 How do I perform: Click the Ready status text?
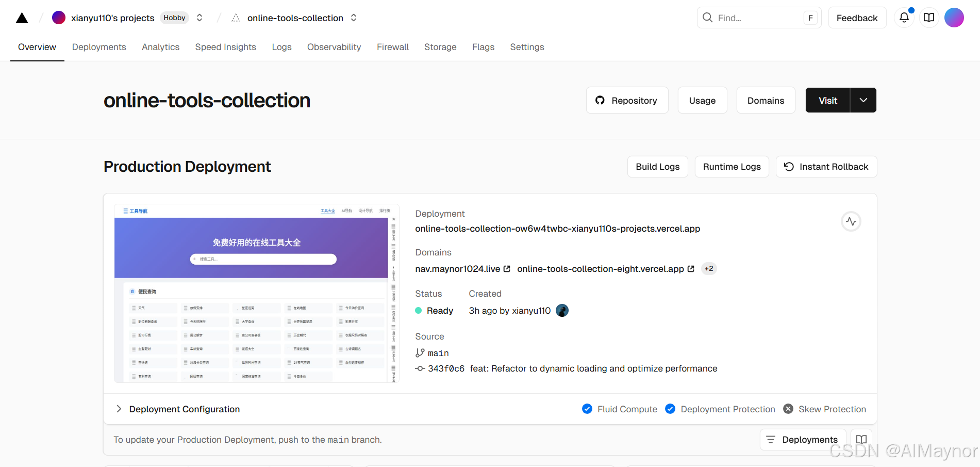(x=440, y=311)
